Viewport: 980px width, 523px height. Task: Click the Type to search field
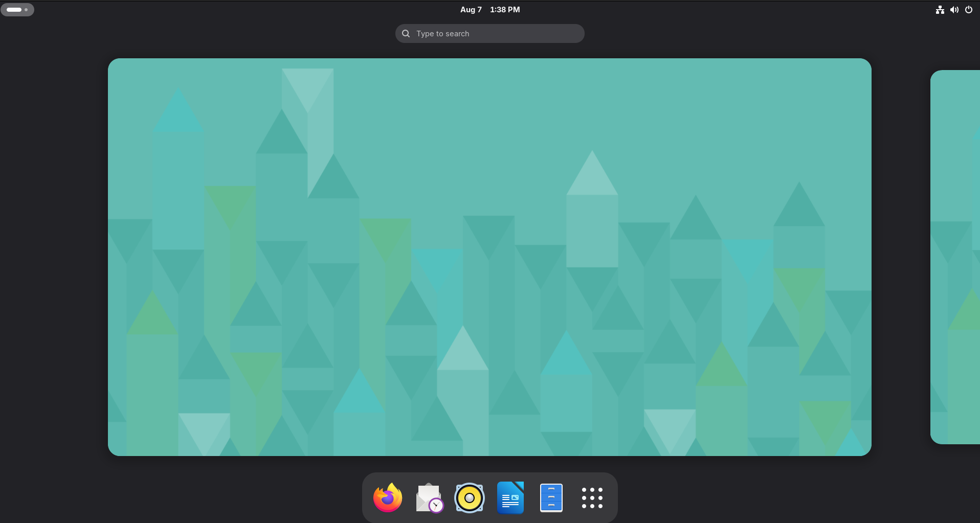point(490,33)
